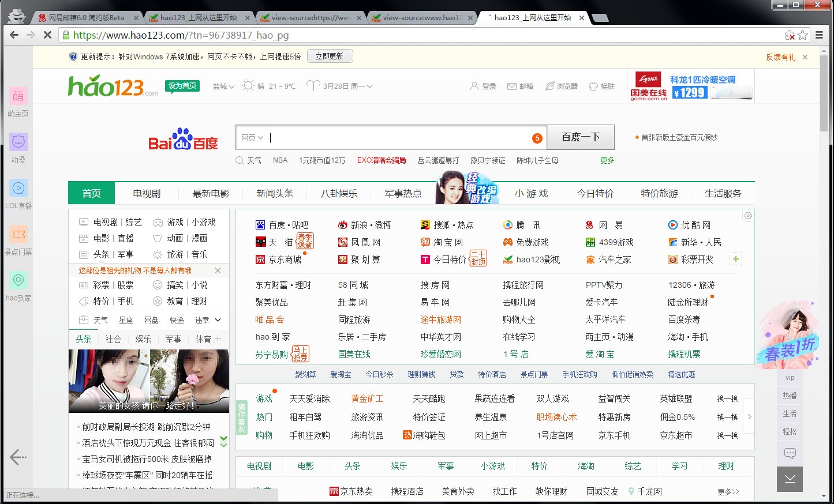Click the Baidu logo
Viewport: 834px width, 504px height.
tap(183, 139)
